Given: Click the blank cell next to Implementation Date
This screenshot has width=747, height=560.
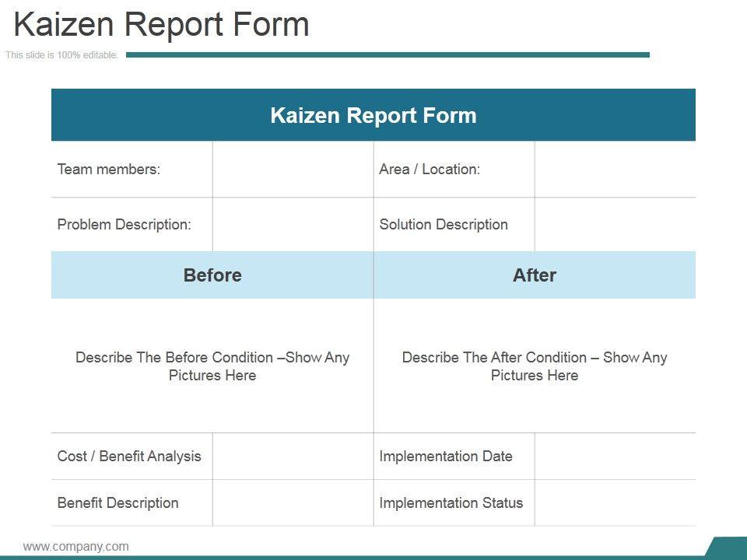Looking at the screenshot, I should [x=615, y=457].
